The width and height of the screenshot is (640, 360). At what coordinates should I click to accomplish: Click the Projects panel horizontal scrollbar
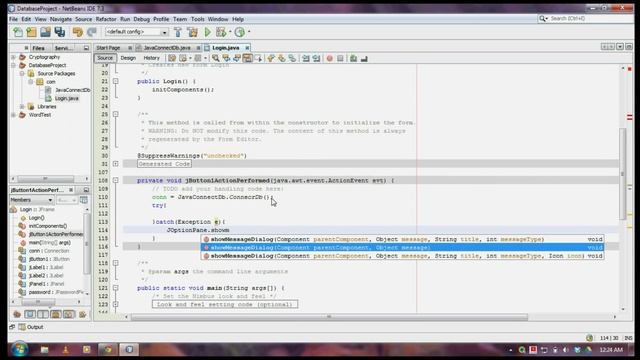pyautogui.click(x=45, y=179)
